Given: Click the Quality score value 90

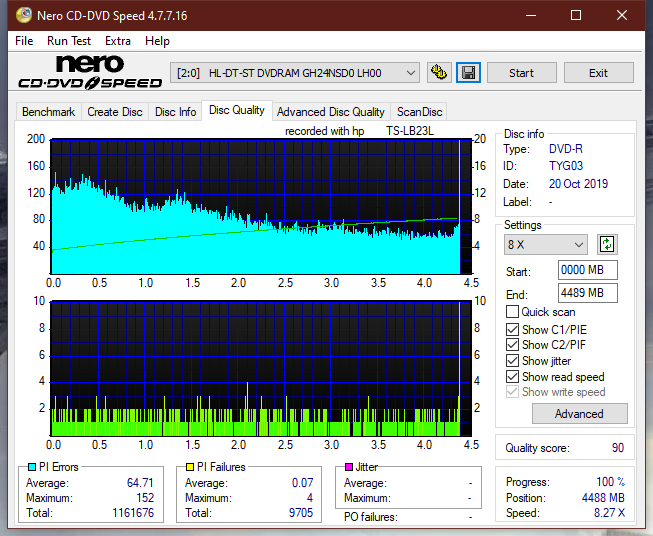Looking at the screenshot, I should [618, 448].
